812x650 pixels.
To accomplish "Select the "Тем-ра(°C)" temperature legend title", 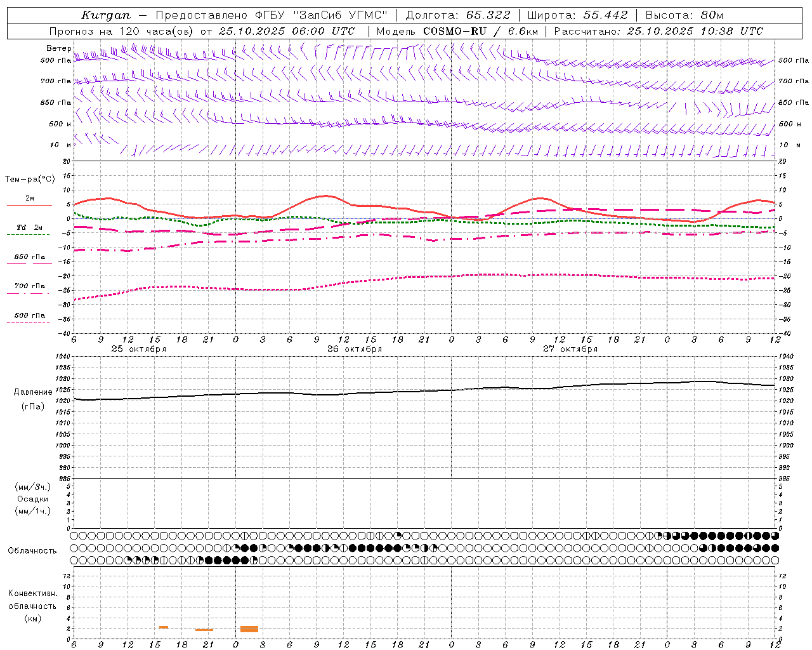I will pos(30,180).
